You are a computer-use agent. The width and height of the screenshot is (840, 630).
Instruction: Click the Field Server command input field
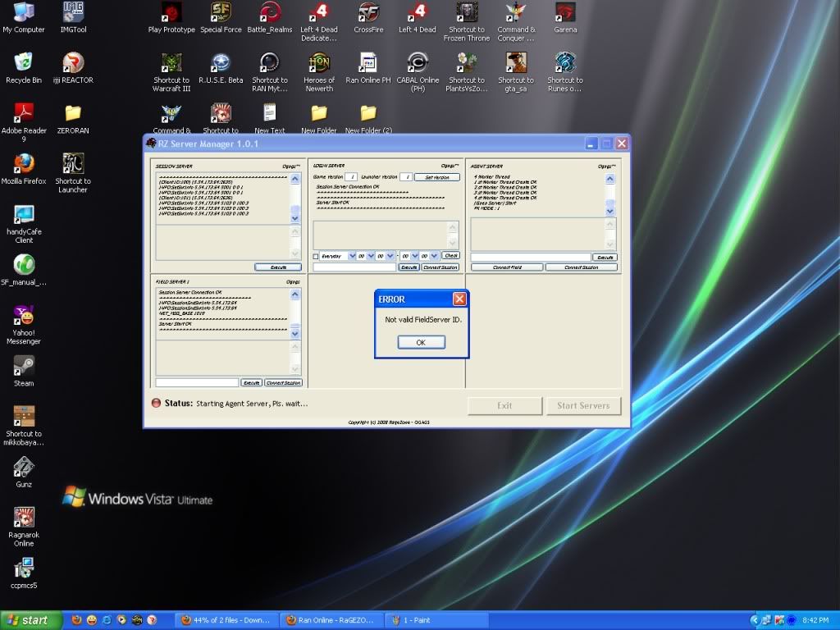pos(197,383)
